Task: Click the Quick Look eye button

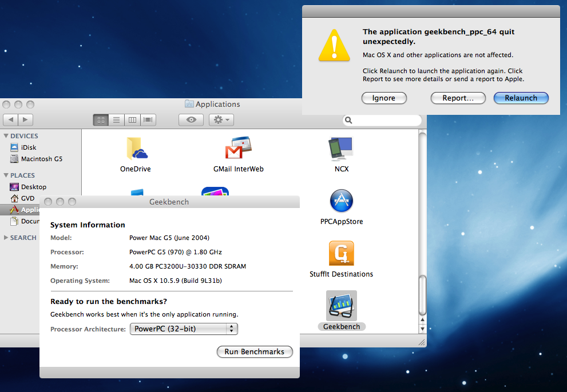Action: [191, 119]
